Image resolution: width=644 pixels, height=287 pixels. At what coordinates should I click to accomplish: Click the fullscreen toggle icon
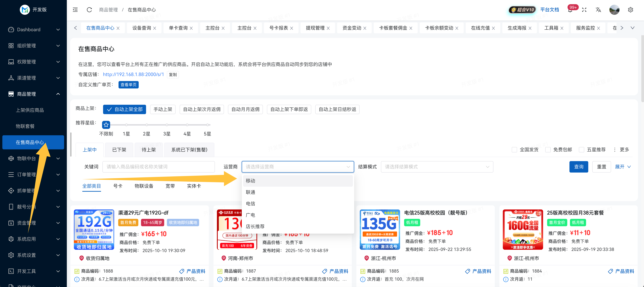[584, 10]
